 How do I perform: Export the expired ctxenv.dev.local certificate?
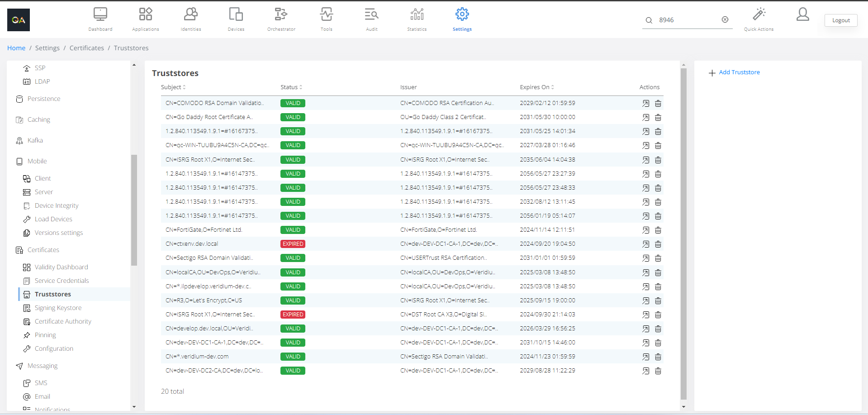(x=645, y=244)
